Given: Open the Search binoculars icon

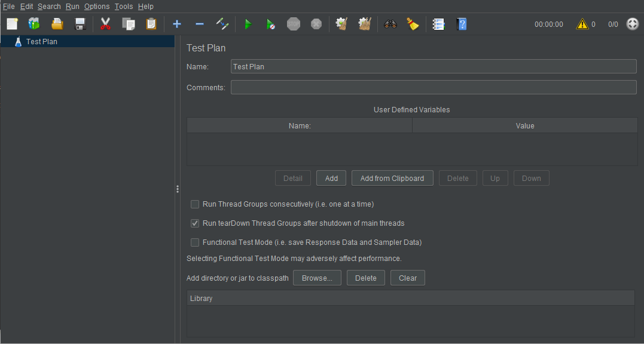Looking at the screenshot, I should tap(390, 24).
